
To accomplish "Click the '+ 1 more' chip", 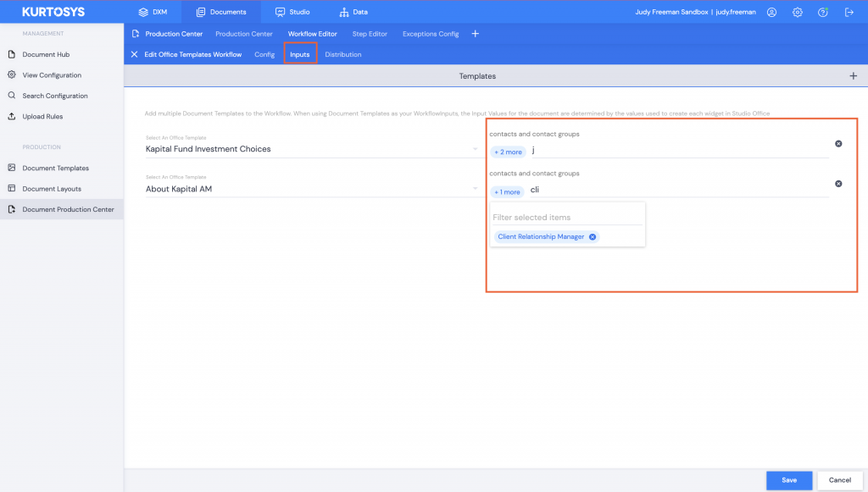I will click(x=507, y=192).
